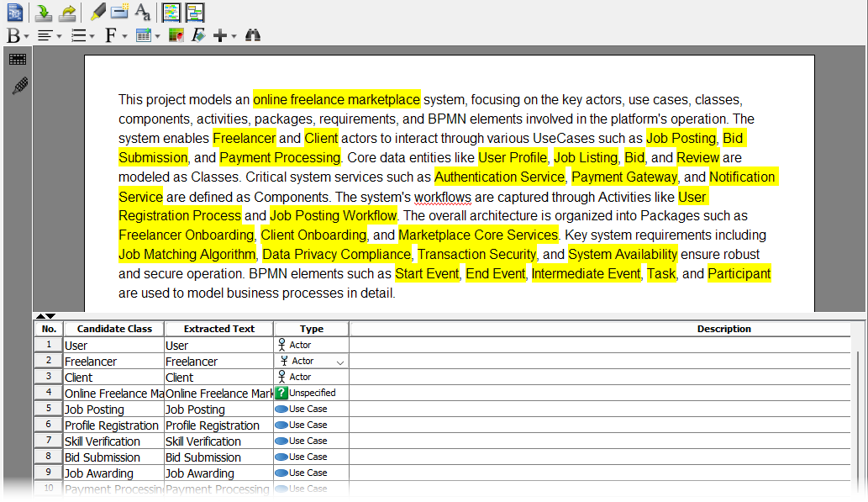Open the text alignment dropdown
Viewport: 868px width, 502px height.
tap(59, 36)
